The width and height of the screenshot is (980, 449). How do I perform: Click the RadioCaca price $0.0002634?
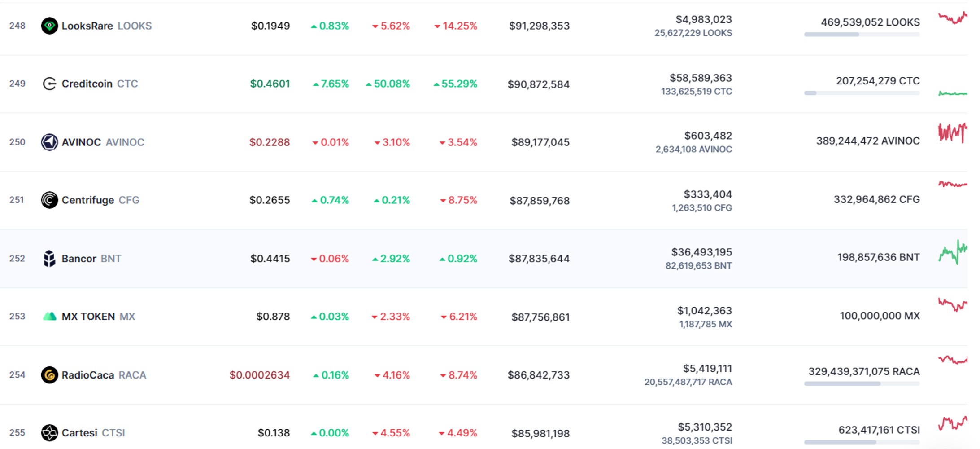point(260,374)
